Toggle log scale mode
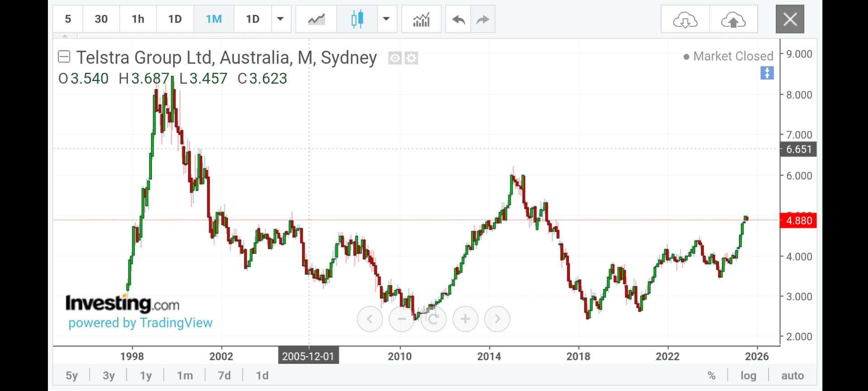 click(748, 376)
